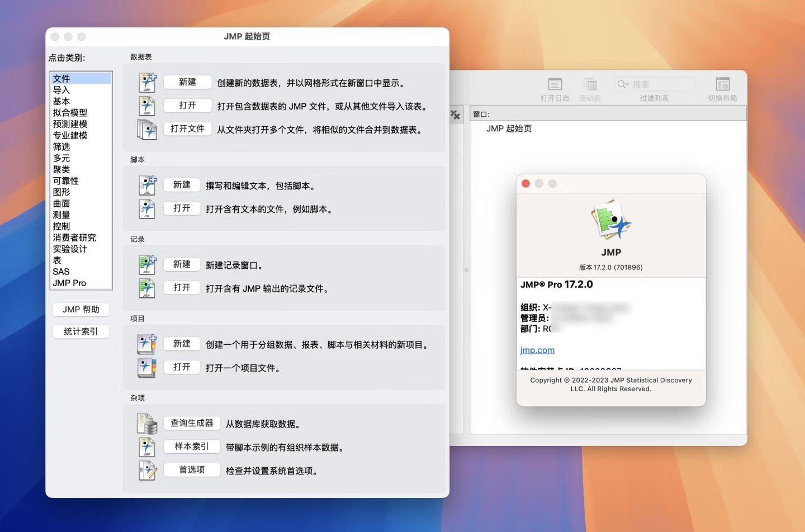The width and height of the screenshot is (805, 532).
Task: Click the new project icon
Action: 148,344
